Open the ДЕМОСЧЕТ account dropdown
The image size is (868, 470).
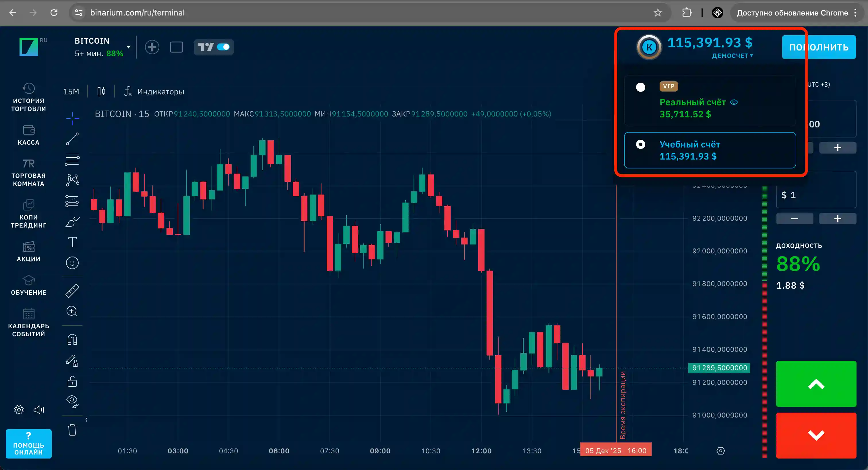click(x=732, y=56)
